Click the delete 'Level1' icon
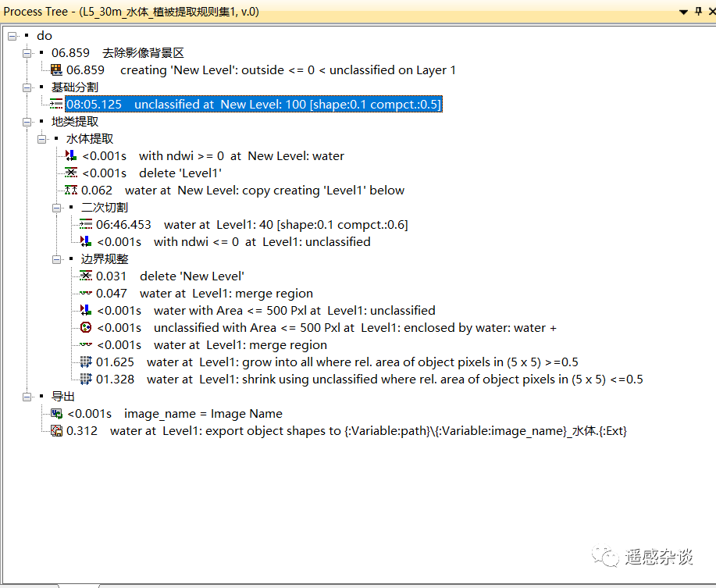716x588 pixels. [x=71, y=173]
